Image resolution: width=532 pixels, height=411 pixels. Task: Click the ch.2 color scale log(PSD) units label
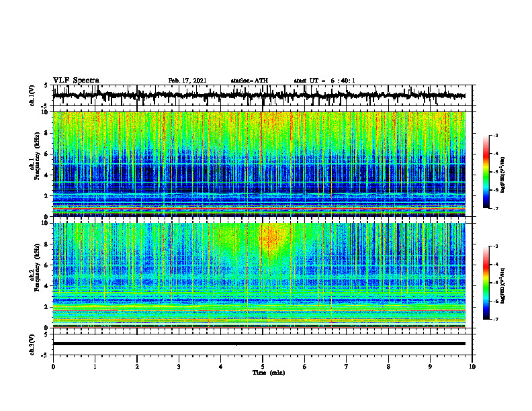(x=503, y=285)
